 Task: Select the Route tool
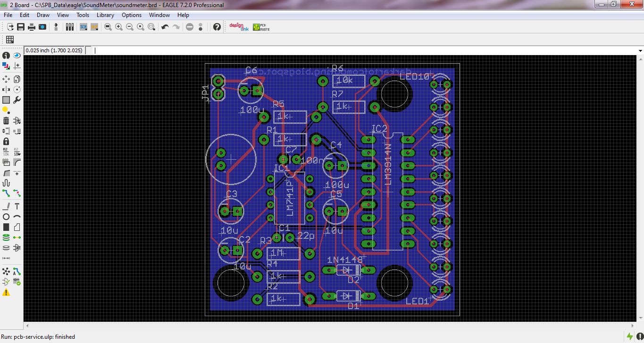[x=6, y=193]
